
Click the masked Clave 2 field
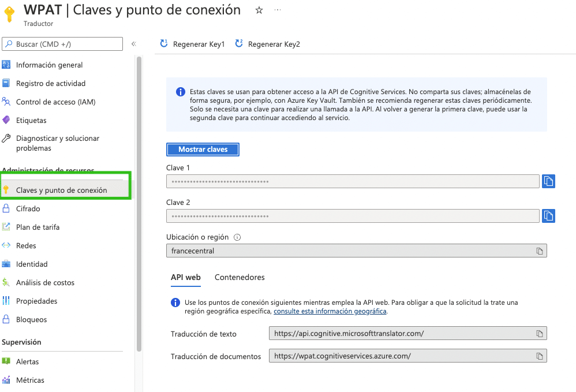click(x=353, y=216)
